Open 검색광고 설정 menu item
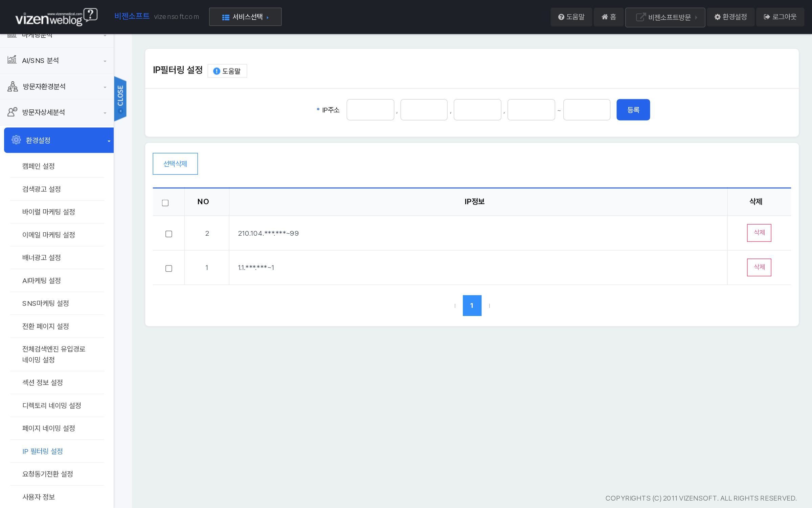The width and height of the screenshot is (812, 508). click(42, 189)
